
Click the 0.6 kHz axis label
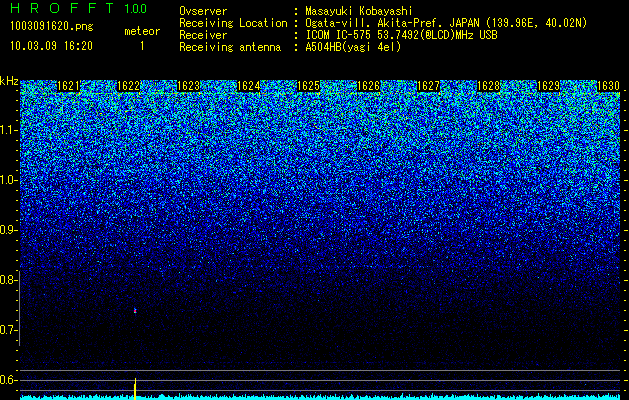[x=8, y=380]
